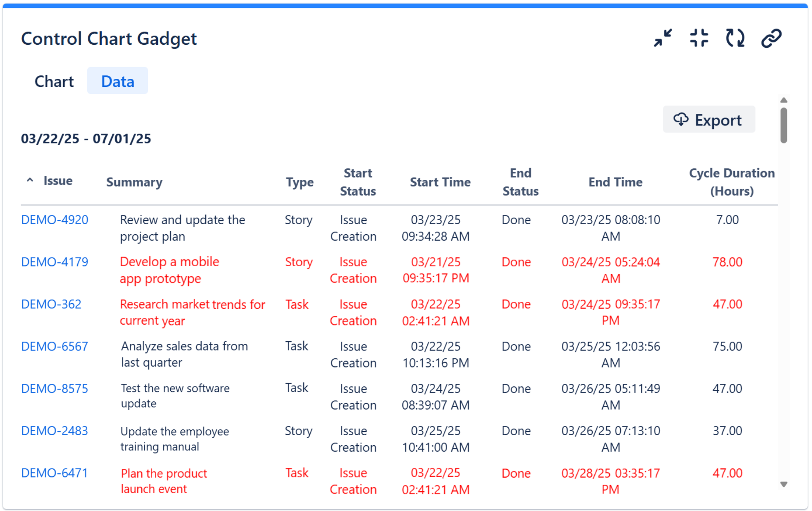Click scrollbar down arrow
Viewport: 812px width, 511px height.
783,484
